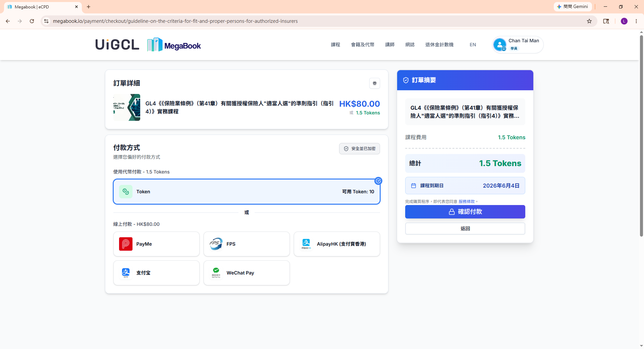Click the 支付宝 logo icon
644x349 pixels.
pos(126,273)
